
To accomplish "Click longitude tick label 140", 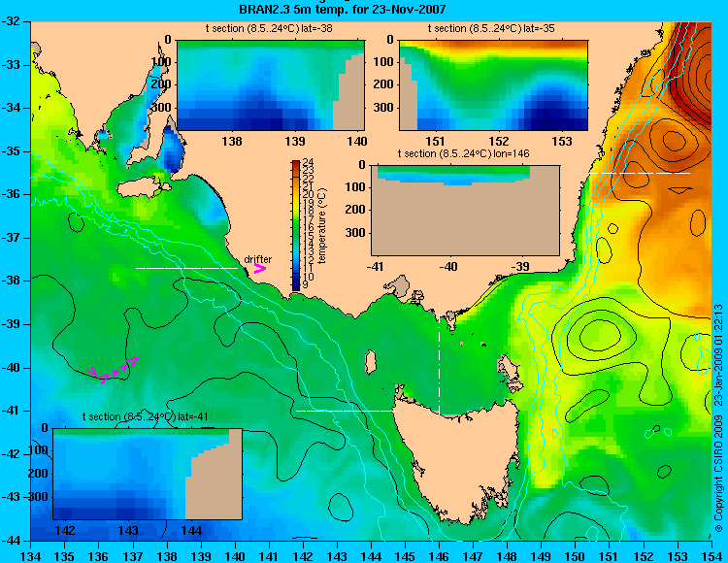I will 235,556.
